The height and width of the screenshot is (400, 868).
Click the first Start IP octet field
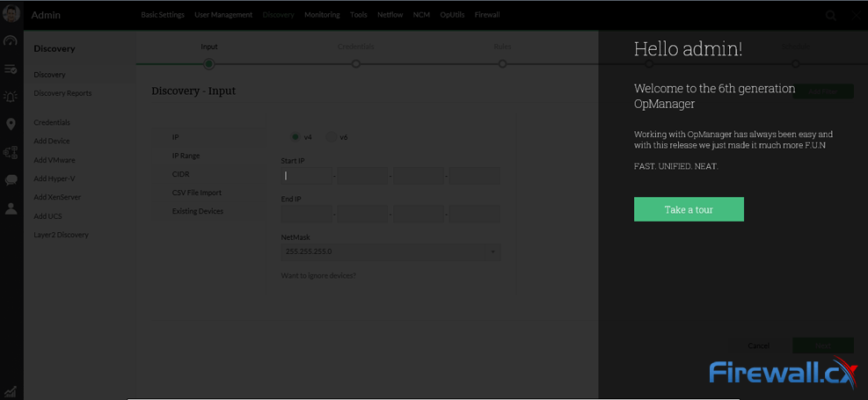[x=307, y=176]
